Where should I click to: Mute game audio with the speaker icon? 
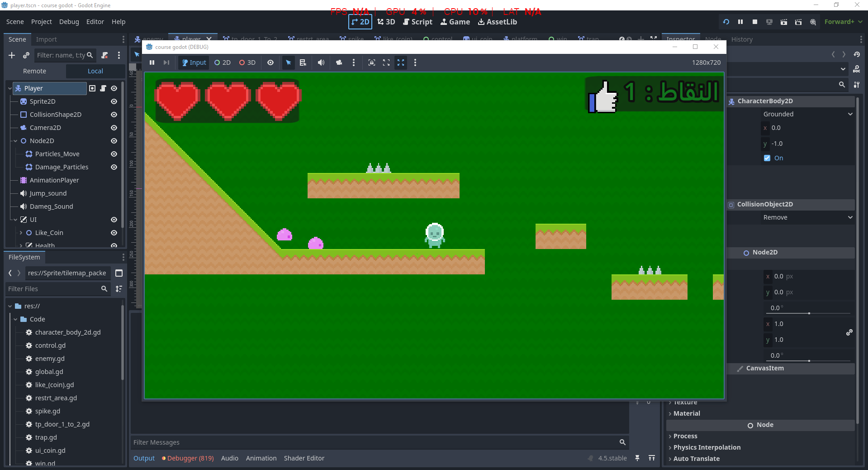pos(321,62)
